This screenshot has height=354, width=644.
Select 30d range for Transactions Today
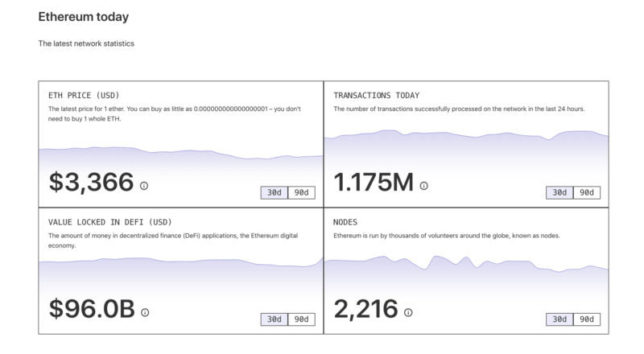click(x=559, y=192)
